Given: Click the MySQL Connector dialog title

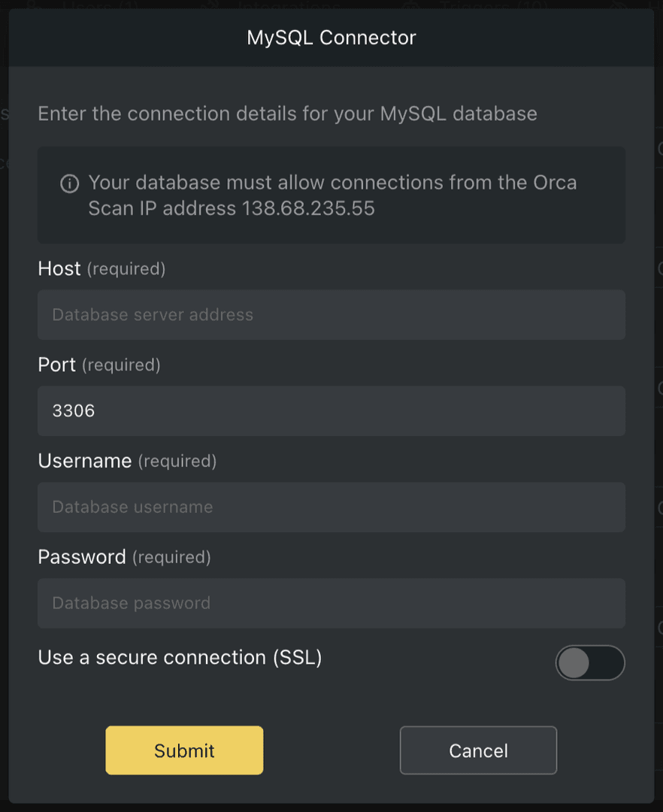Looking at the screenshot, I should point(331,37).
